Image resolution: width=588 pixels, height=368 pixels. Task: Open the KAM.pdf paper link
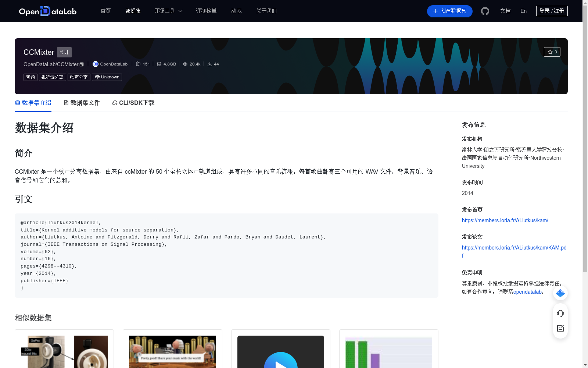(x=514, y=251)
